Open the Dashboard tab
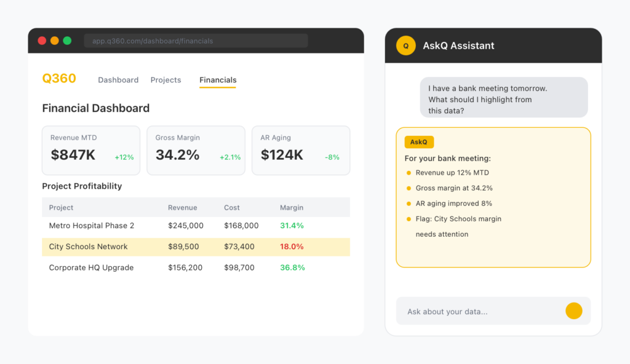This screenshot has width=630, height=364. [118, 80]
